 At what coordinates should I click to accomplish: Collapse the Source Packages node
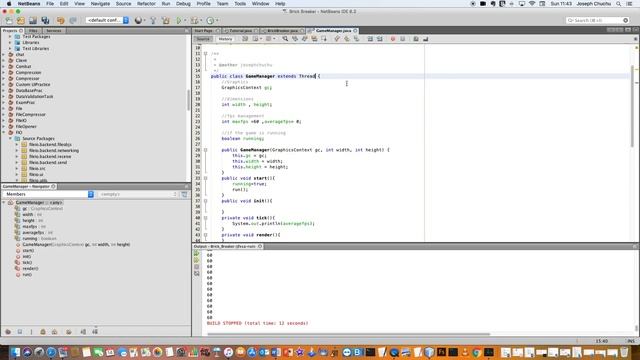coord(10,139)
